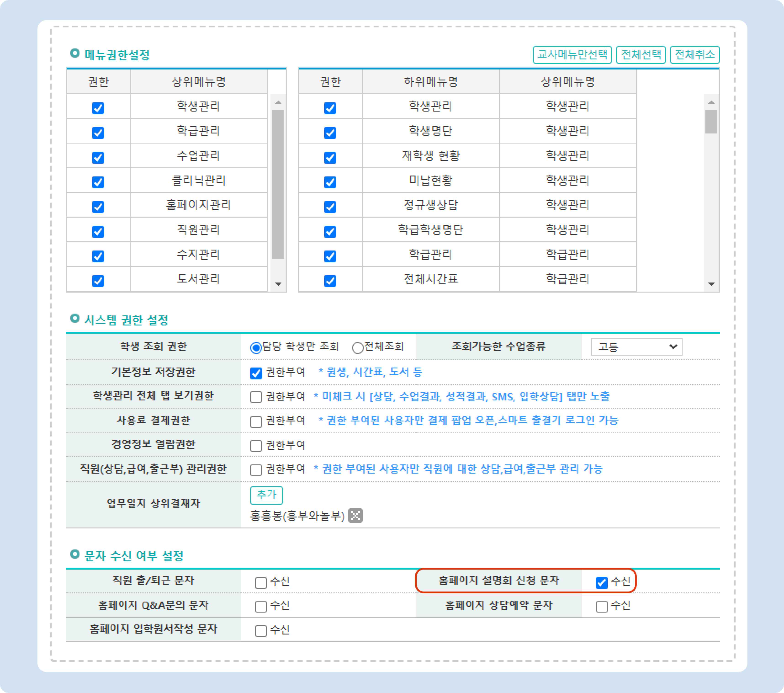Remove 홍흥봉 approver with X icon
The width and height of the screenshot is (784, 693).
[355, 516]
